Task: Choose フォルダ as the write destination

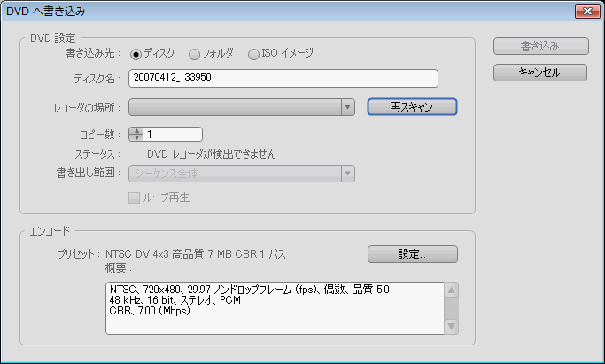Action: [x=196, y=53]
